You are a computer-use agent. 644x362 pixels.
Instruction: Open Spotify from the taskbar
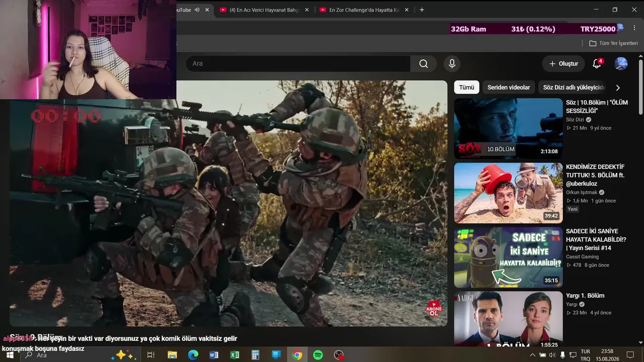pos(318,355)
